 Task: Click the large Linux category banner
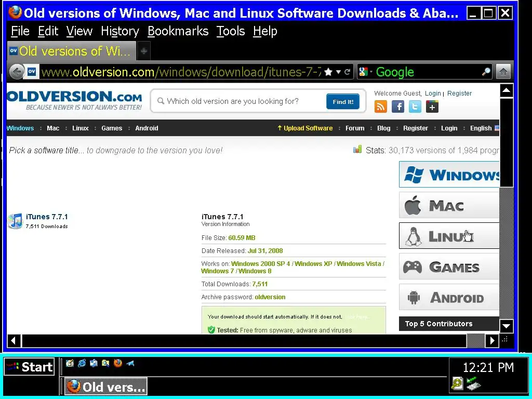pos(449,235)
